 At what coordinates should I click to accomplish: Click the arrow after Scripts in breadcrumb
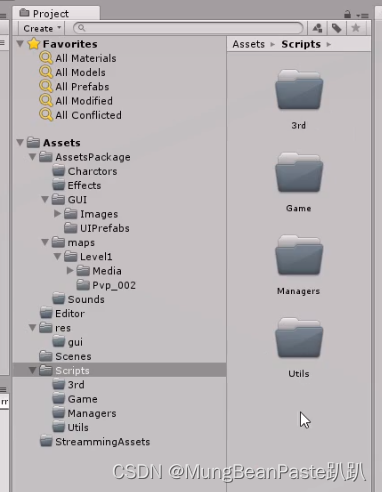(329, 44)
